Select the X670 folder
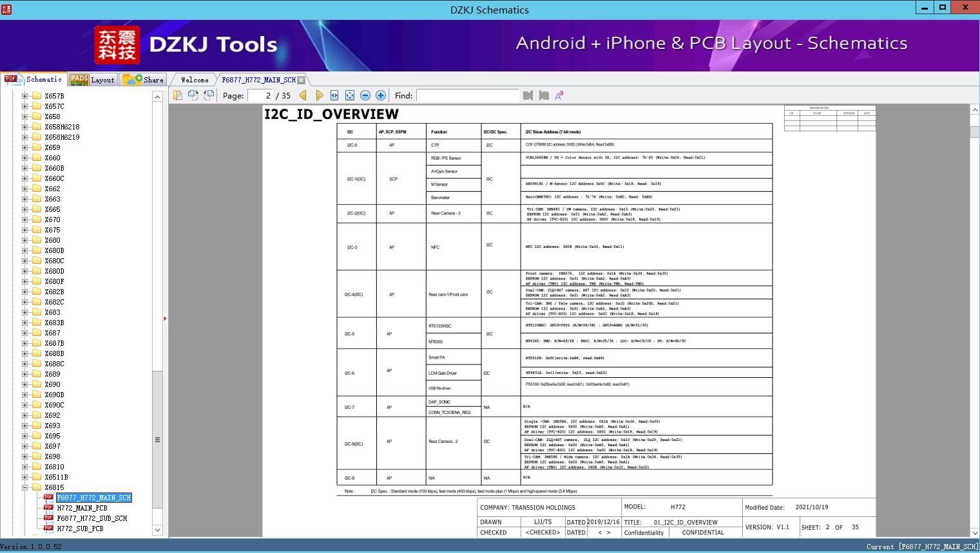 coord(52,220)
